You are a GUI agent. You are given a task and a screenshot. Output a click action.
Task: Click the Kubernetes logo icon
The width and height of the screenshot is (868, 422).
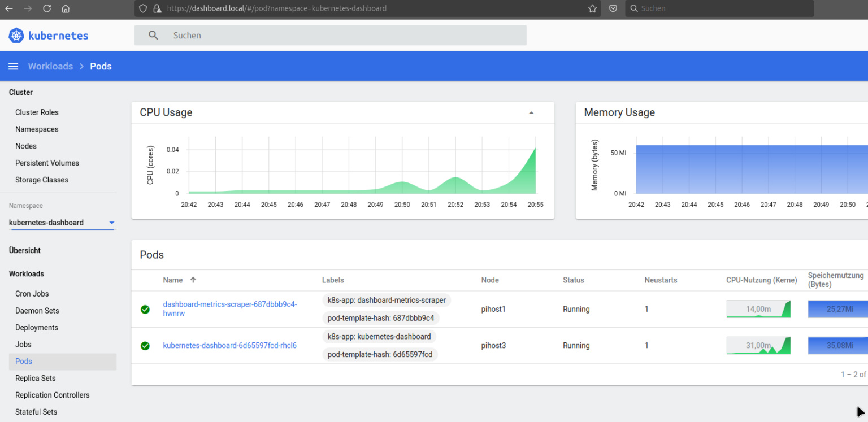coord(16,36)
